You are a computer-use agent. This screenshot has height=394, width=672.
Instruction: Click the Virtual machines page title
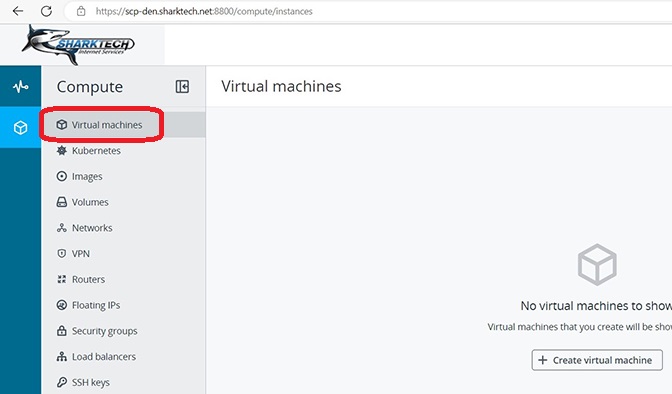tap(281, 86)
